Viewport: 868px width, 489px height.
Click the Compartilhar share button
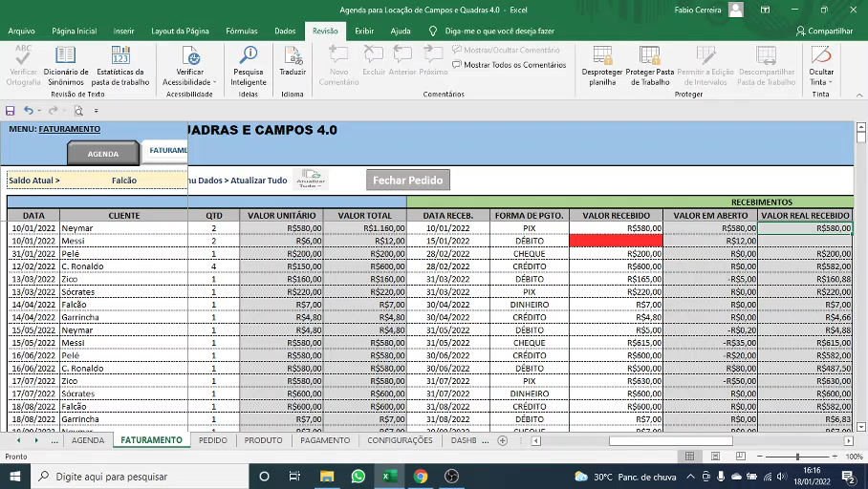[824, 31]
